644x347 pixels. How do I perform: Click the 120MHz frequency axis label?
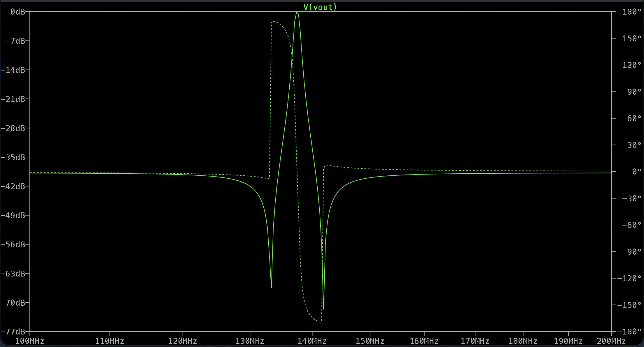183,341
